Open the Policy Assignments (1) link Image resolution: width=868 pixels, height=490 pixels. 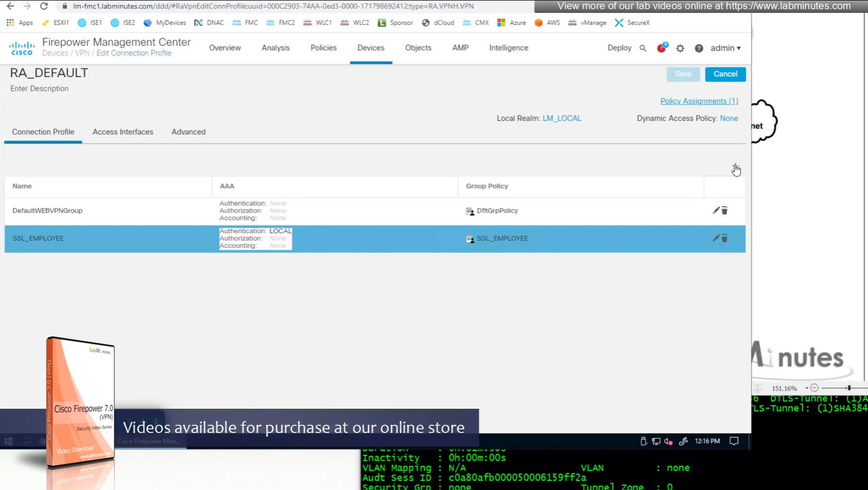(x=699, y=101)
